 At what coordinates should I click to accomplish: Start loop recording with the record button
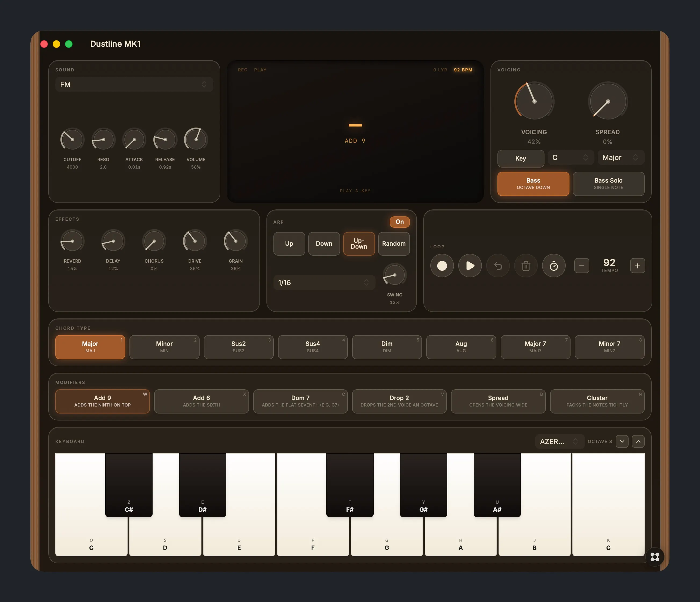(x=442, y=266)
